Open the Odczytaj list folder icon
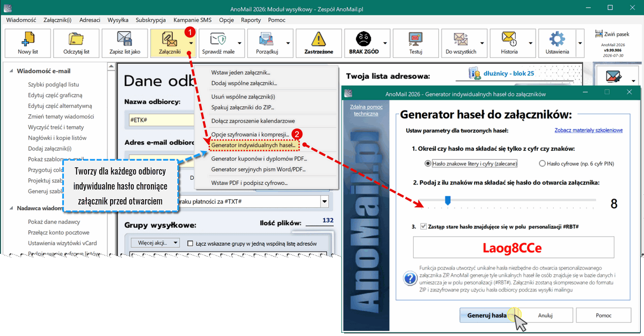Viewport: 644px width, 336px height. (x=76, y=39)
